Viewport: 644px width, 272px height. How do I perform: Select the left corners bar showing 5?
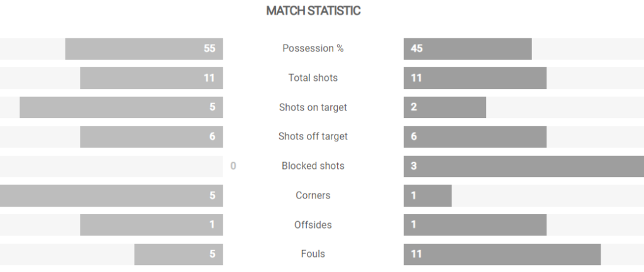tap(111, 196)
